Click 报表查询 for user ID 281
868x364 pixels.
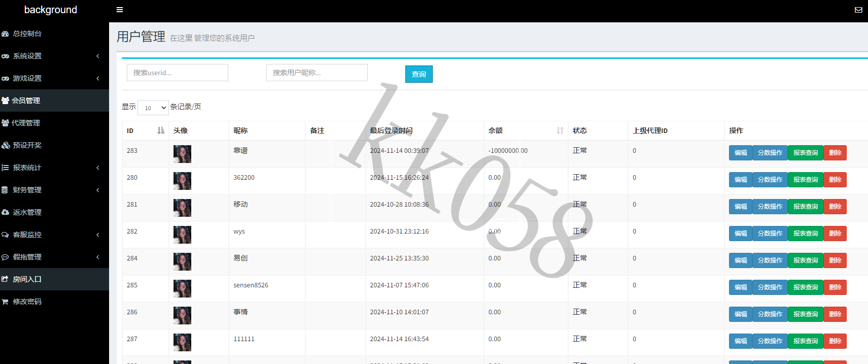point(806,207)
